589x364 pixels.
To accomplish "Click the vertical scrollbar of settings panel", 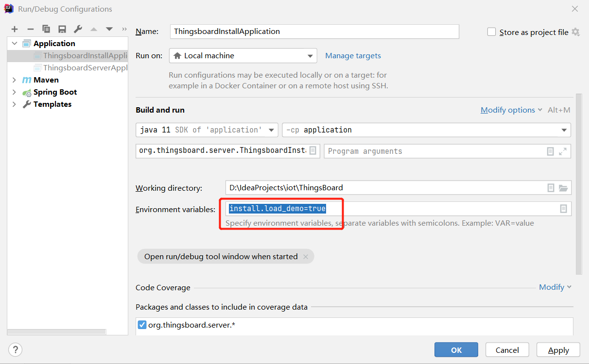I will [578, 184].
